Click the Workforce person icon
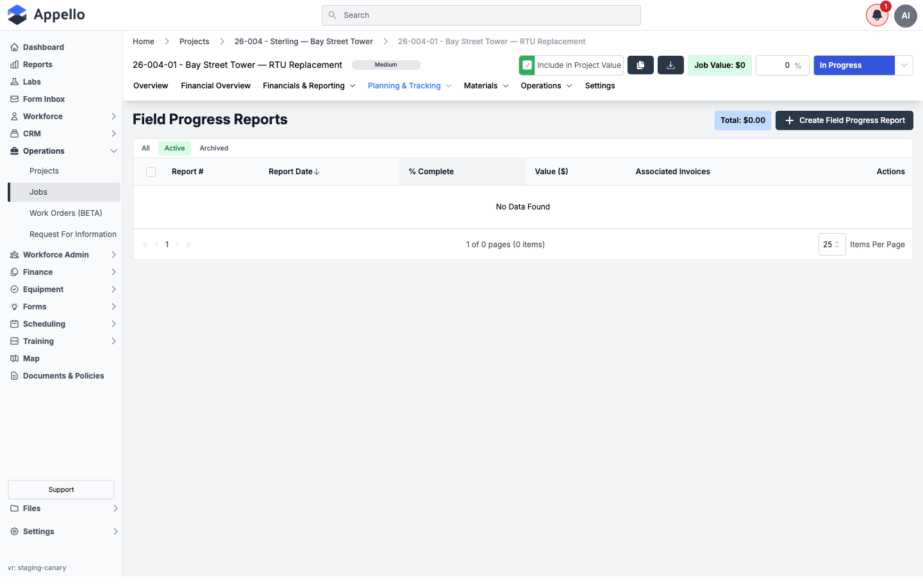Image resolution: width=923 pixels, height=588 pixels. [x=14, y=117]
